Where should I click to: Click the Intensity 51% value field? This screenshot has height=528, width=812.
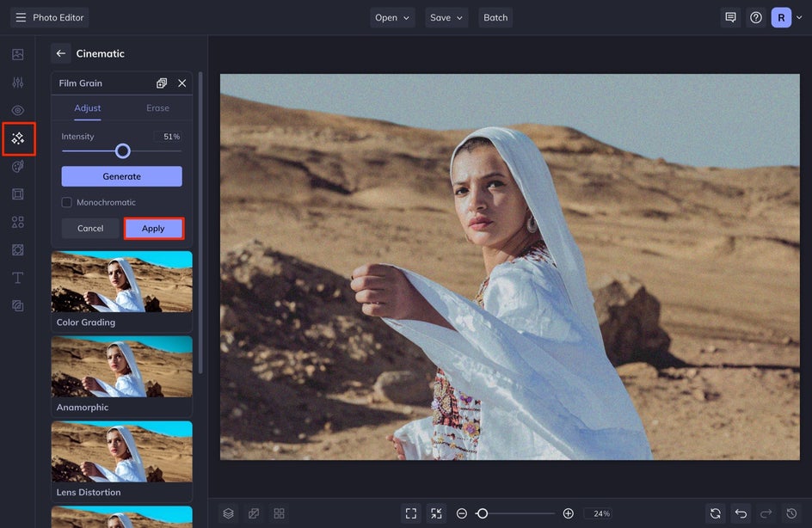click(x=169, y=137)
